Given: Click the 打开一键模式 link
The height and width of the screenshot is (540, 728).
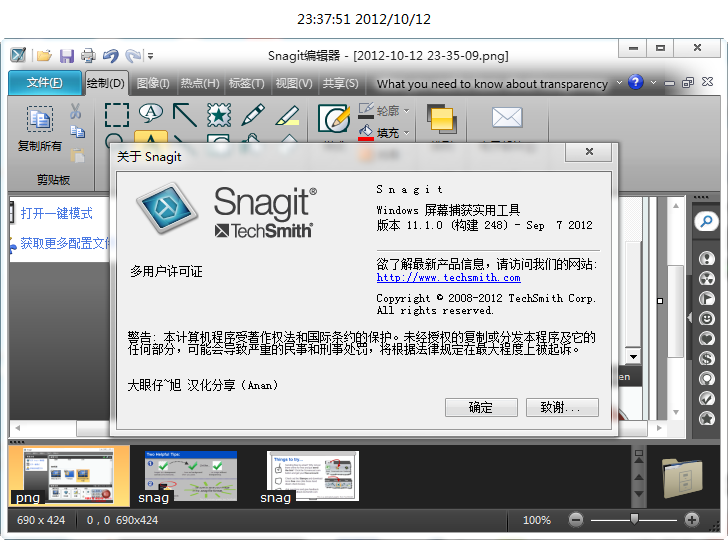Looking at the screenshot, I should pos(56,213).
